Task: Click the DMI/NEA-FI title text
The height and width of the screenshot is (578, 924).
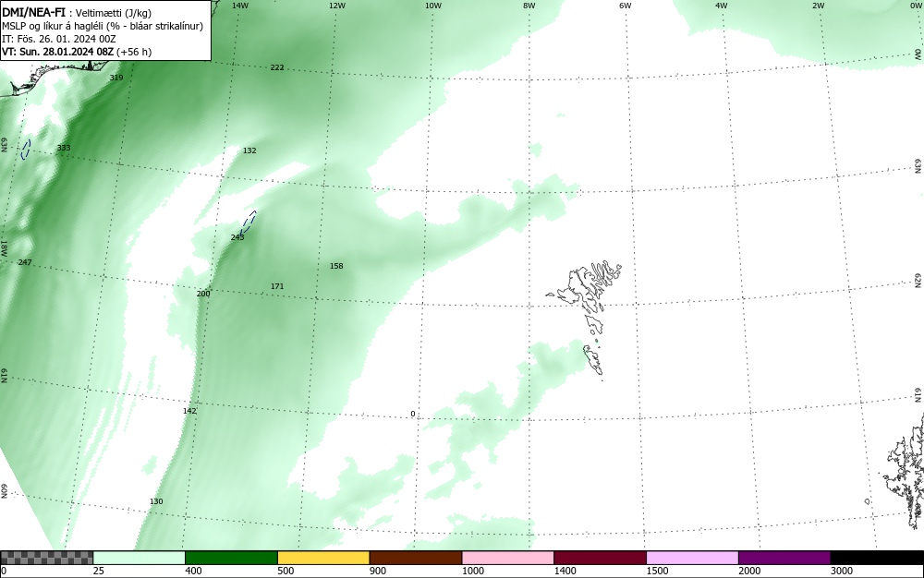Action: (33, 12)
